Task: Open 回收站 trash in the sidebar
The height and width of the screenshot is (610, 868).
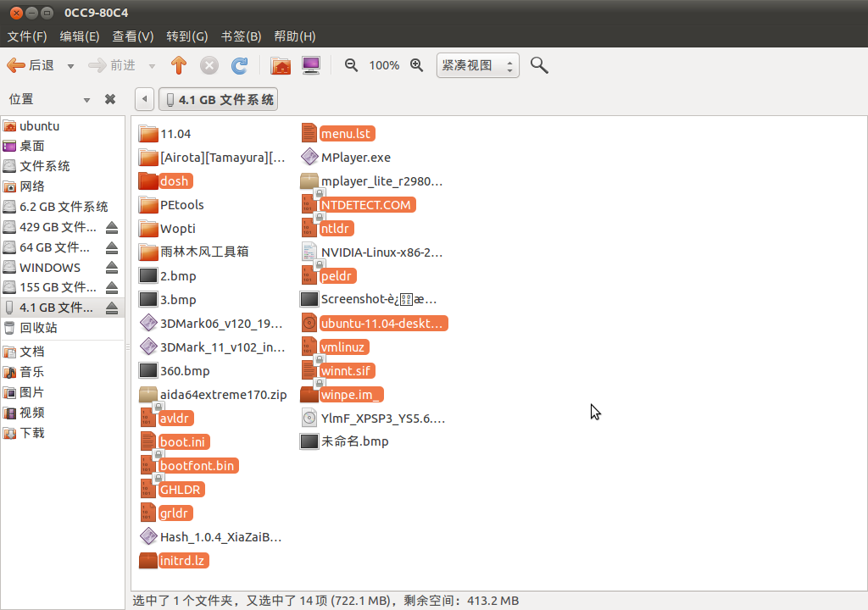Action: coord(63,328)
